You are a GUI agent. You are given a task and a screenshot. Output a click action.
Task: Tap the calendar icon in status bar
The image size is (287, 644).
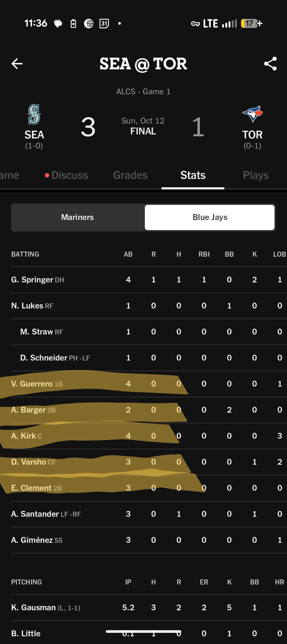click(104, 24)
